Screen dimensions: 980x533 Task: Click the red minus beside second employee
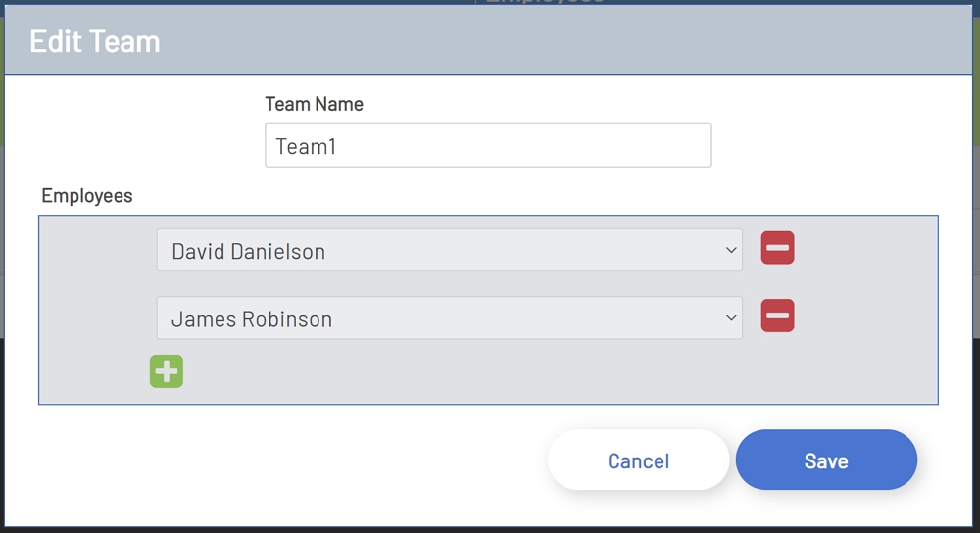777,316
